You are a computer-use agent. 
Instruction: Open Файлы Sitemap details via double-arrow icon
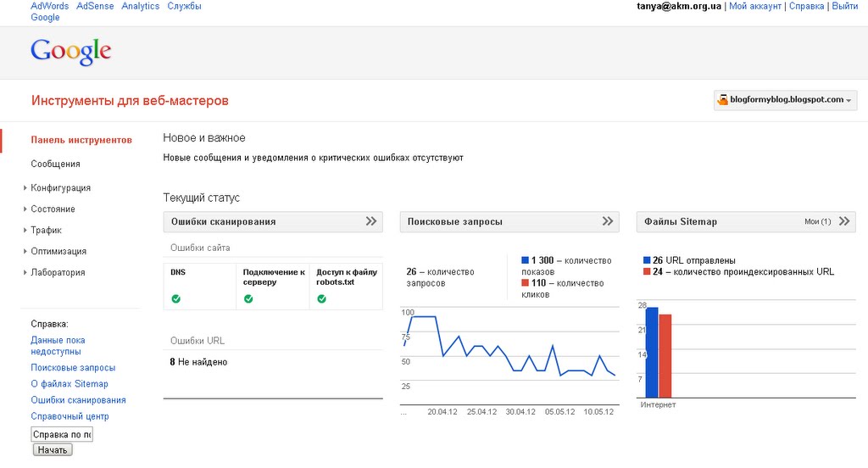pos(844,221)
